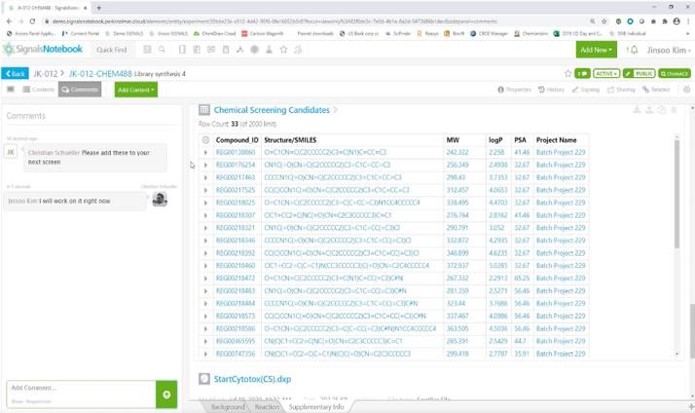Open the notifications bell icon
This screenshot has height=413, width=695.
coord(633,49)
